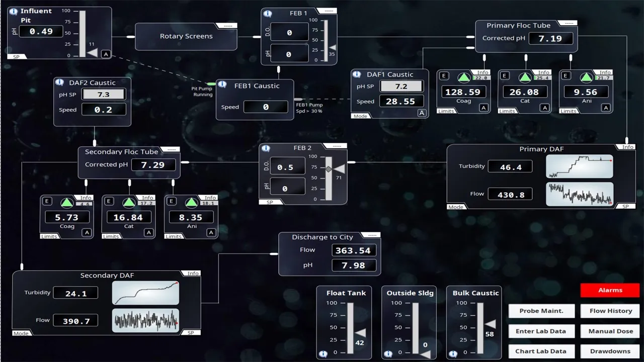Viewport: 644px width, 362px height.
Task: Switch the A mode on Secondary Coag pump
Action: click(x=87, y=233)
